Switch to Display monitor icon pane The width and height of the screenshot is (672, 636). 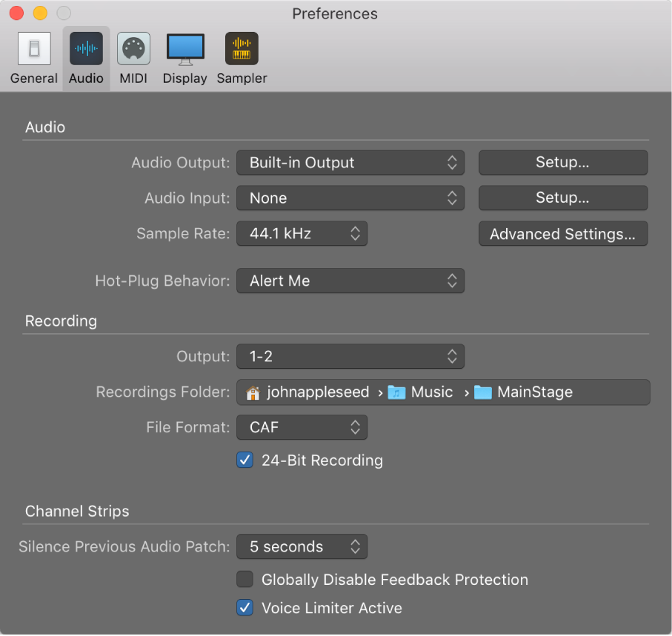[x=184, y=48]
